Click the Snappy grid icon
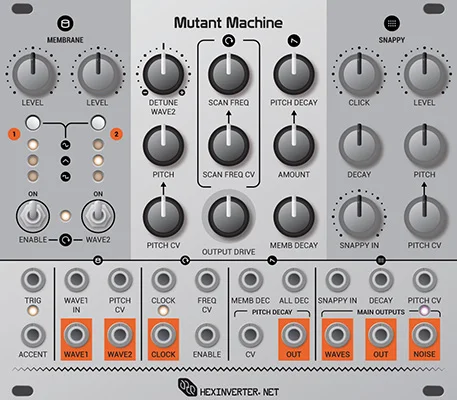Image resolution: width=457 pixels, height=400 pixels. pos(392,24)
